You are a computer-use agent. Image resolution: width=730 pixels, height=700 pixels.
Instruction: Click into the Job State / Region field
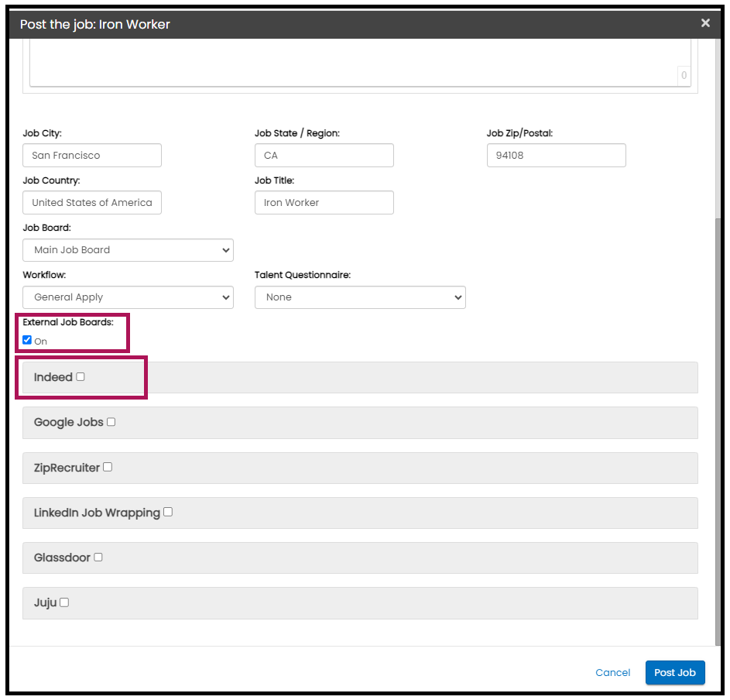tap(324, 155)
